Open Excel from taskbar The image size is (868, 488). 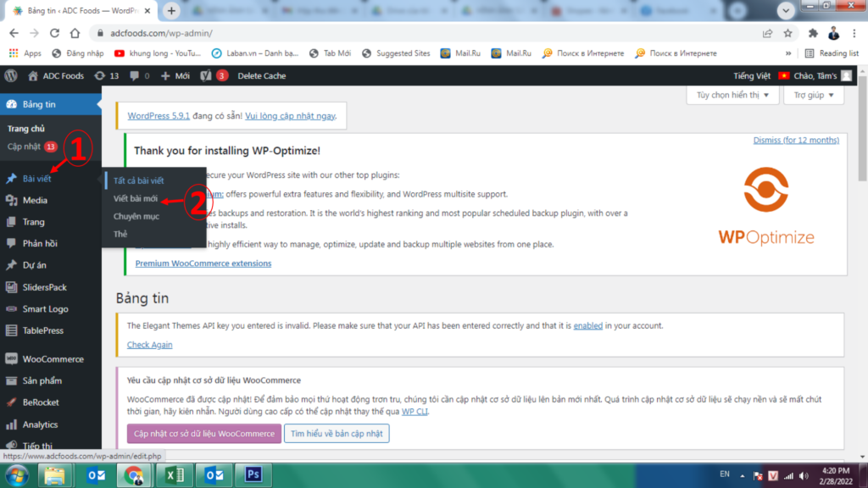pyautogui.click(x=175, y=475)
